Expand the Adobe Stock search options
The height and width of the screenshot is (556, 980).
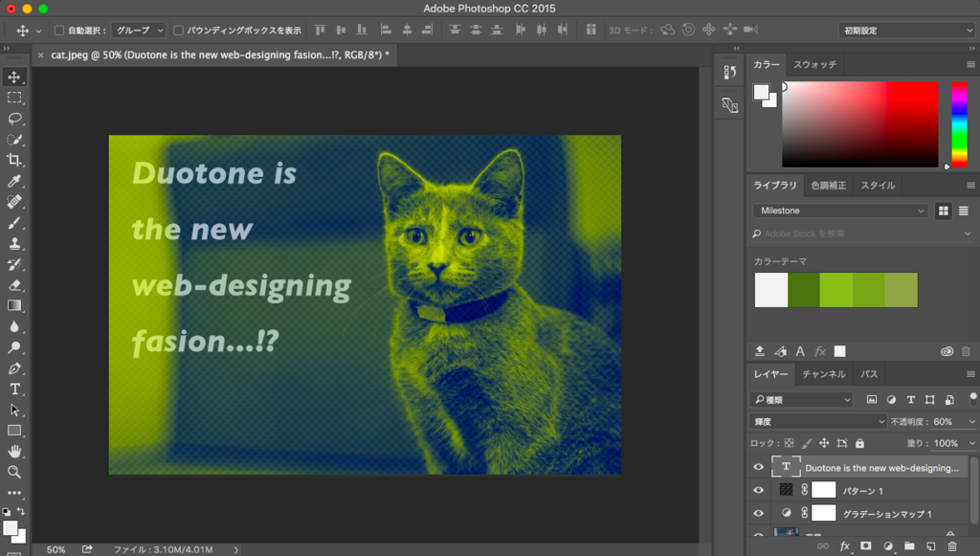968,234
